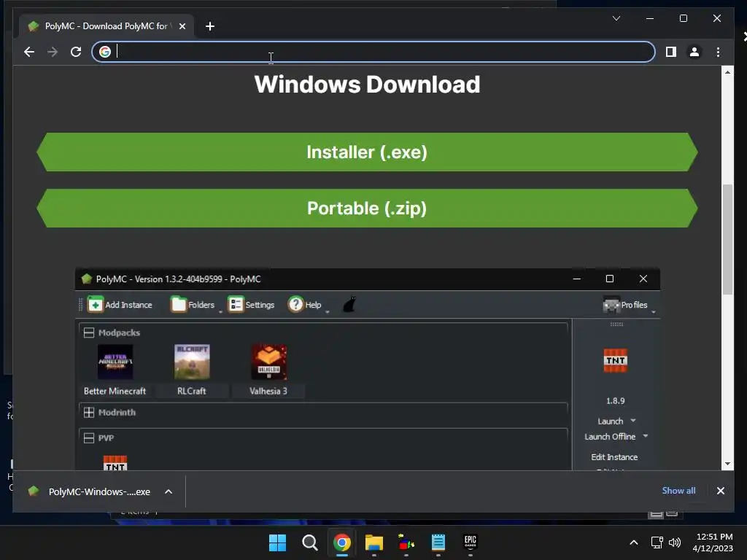Viewport: 747px width, 560px height.
Task: Open the Chrome profile avatar icon
Action: (694, 52)
